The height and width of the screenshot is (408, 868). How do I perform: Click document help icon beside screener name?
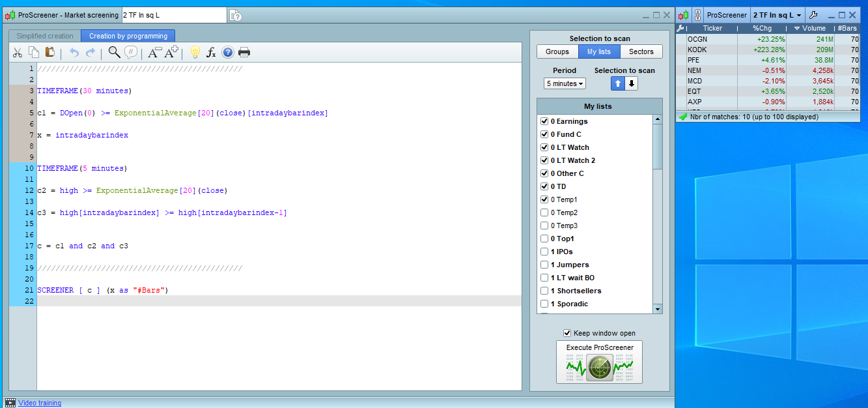(x=236, y=15)
